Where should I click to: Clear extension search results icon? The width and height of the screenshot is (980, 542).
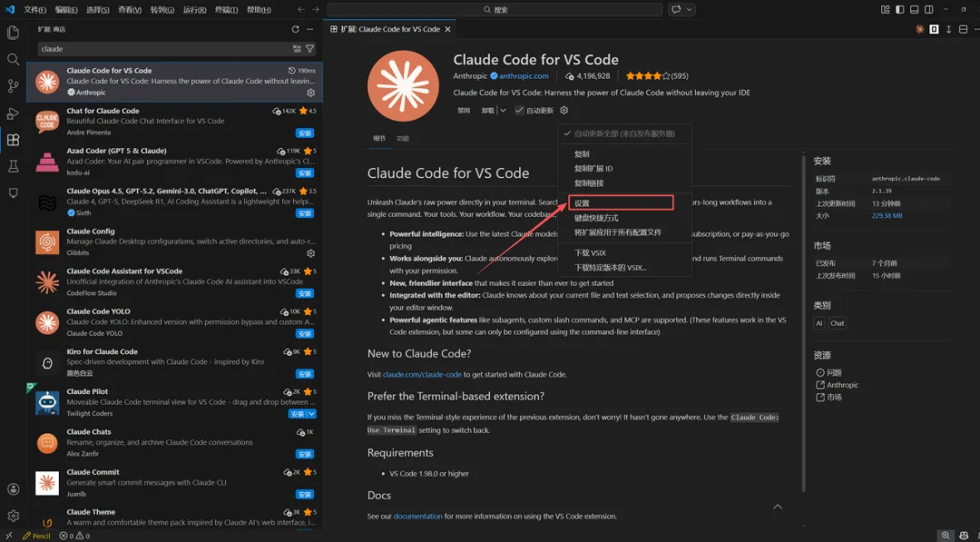click(x=297, y=49)
